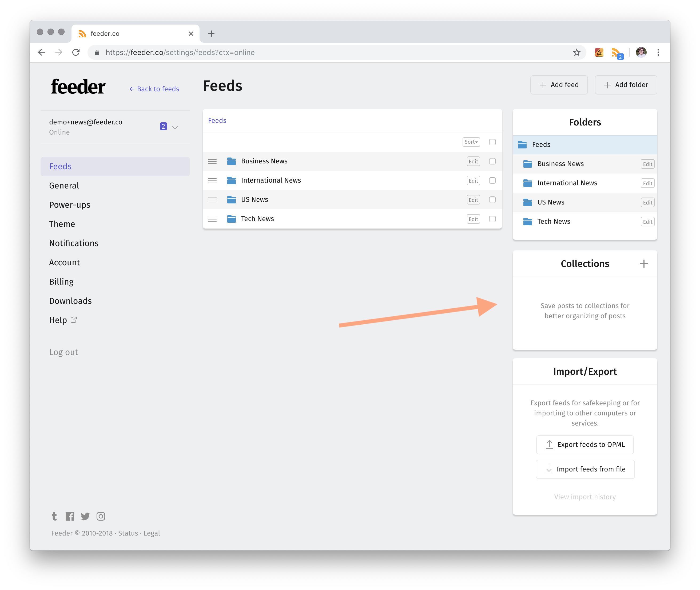View import history
The width and height of the screenshot is (700, 590).
584,497
